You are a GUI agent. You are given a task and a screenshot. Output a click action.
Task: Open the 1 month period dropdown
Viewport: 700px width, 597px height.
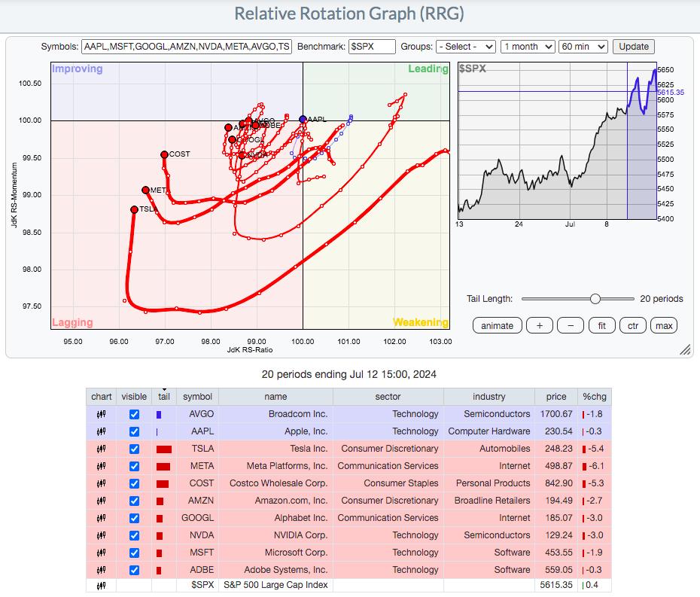(x=528, y=47)
